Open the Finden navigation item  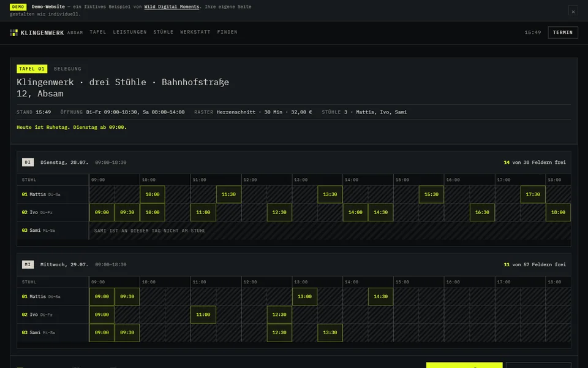click(227, 32)
